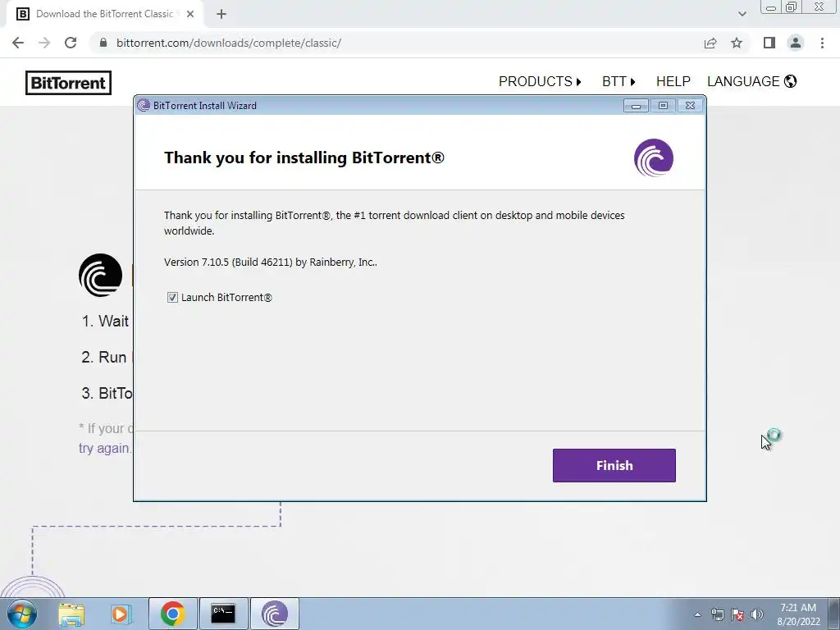Maximize the BitTorrent Install Wizard window
This screenshot has width=840, height=630.
point(663,106)
